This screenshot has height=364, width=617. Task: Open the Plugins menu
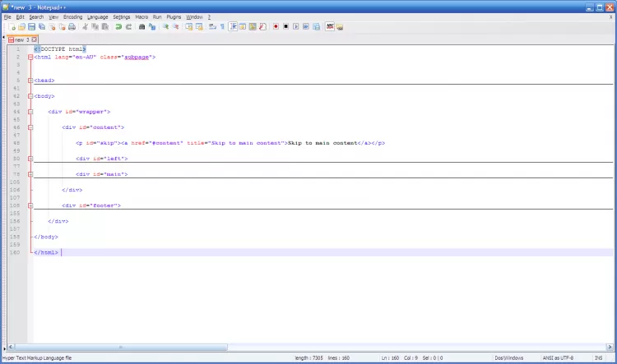[174, 16]
